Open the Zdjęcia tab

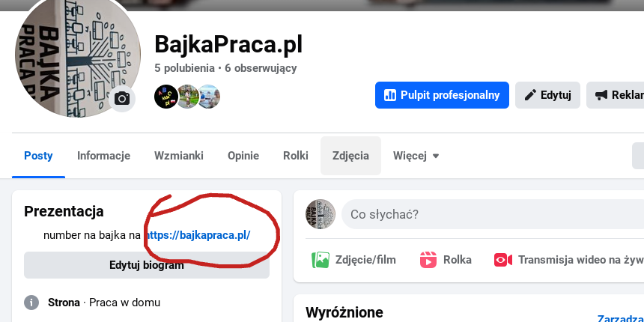point(350,156)
